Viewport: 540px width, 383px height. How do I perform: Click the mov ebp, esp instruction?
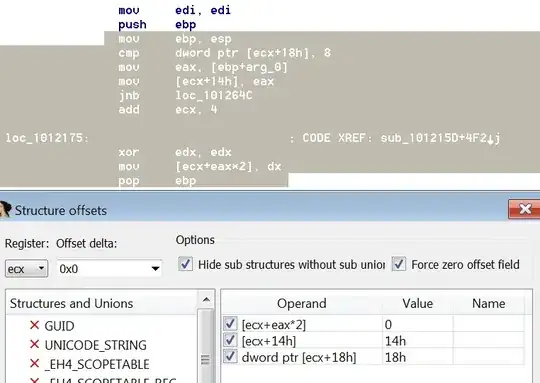tap(175, 39)
